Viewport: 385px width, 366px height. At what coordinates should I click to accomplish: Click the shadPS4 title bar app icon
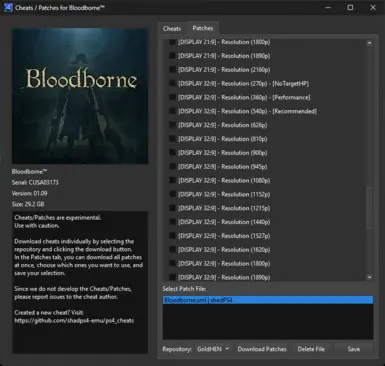8,7
